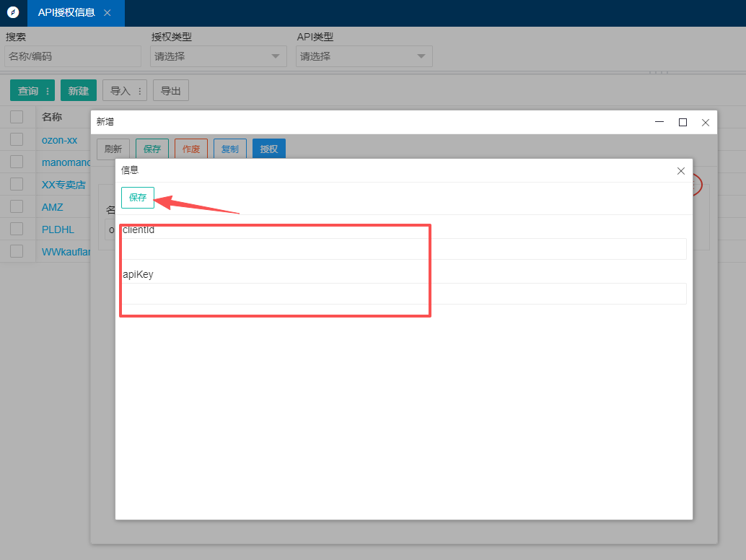The image size is (746, 560).
Task: Check the ozon-xx row checkbox
Action: tap(17, 139)
